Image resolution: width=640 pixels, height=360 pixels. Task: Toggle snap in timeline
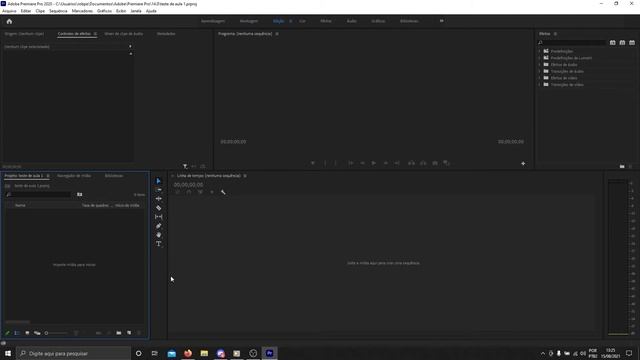click(189, 192)
